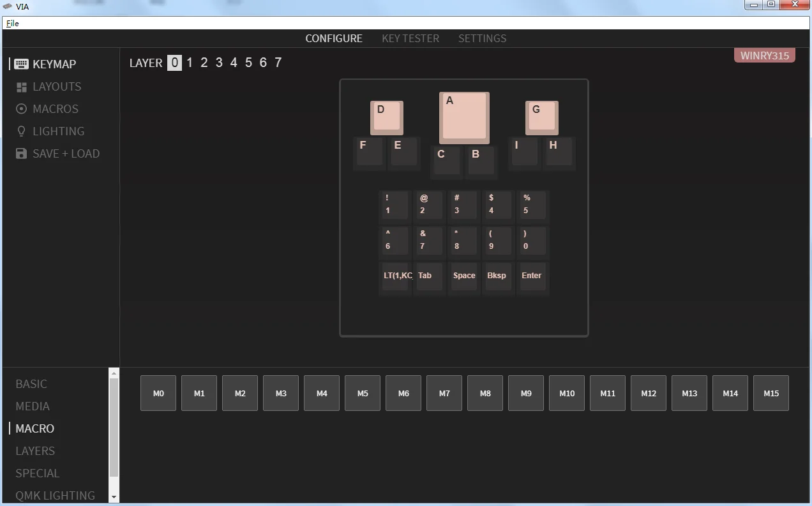The width and height of the screenshot is (812, 506).
Task: Open the MACRO keycode category
Action: (35, 429)
